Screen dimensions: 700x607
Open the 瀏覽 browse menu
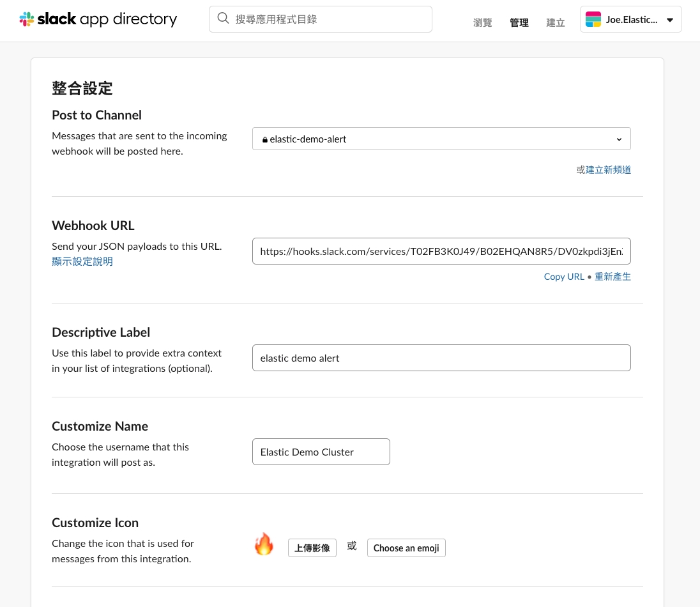tap(483, 22)
